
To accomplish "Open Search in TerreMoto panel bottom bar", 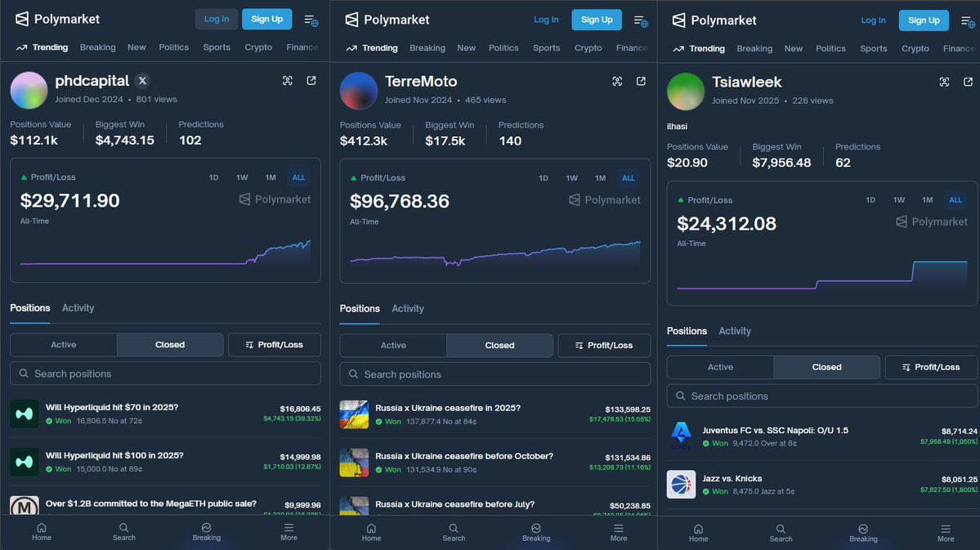I will (454, 533).
